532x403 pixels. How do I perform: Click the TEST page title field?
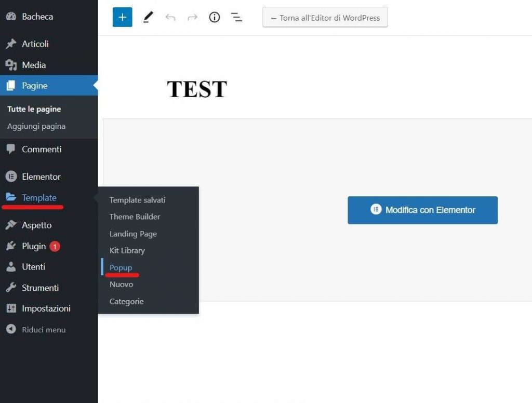point(197,89)
